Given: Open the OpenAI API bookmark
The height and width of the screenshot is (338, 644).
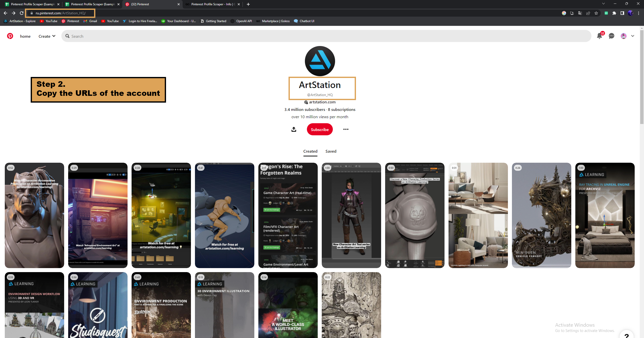Looking at the screenshot, I should click(241, 21).
